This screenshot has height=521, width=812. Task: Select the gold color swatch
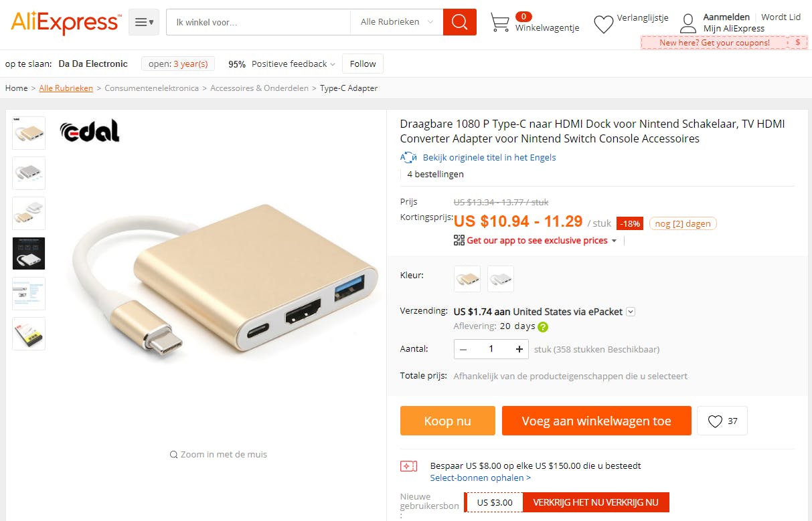(467, 279)
